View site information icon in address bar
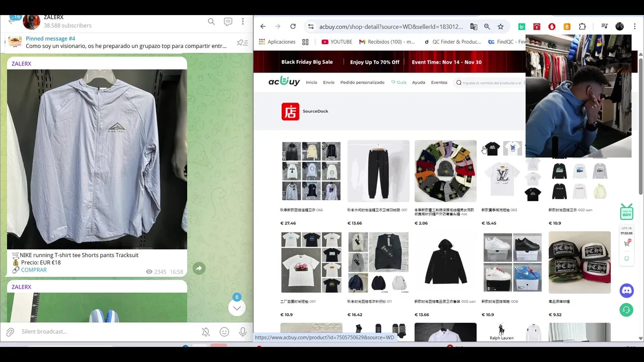Screen dimensions: 644x362 (x=311, y=27)
